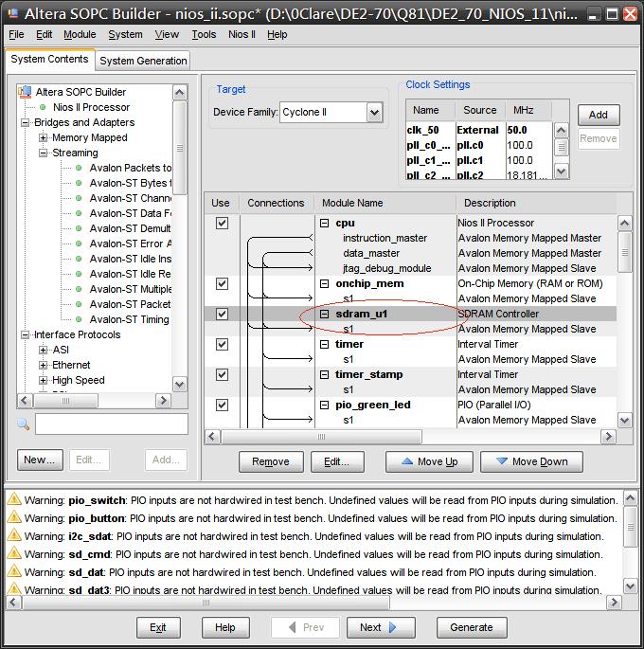The image size is (644, 649).
Task: Collapse the Streaming tree node
Action: pyautogui.click(x=43, y=153)
